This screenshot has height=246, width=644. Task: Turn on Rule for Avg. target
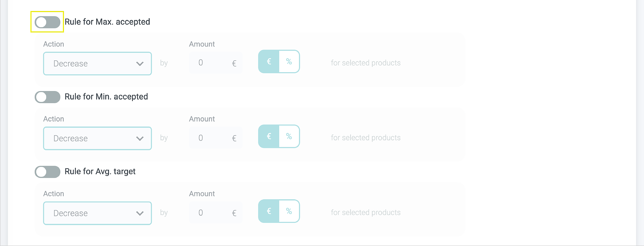tap(47, 172)
